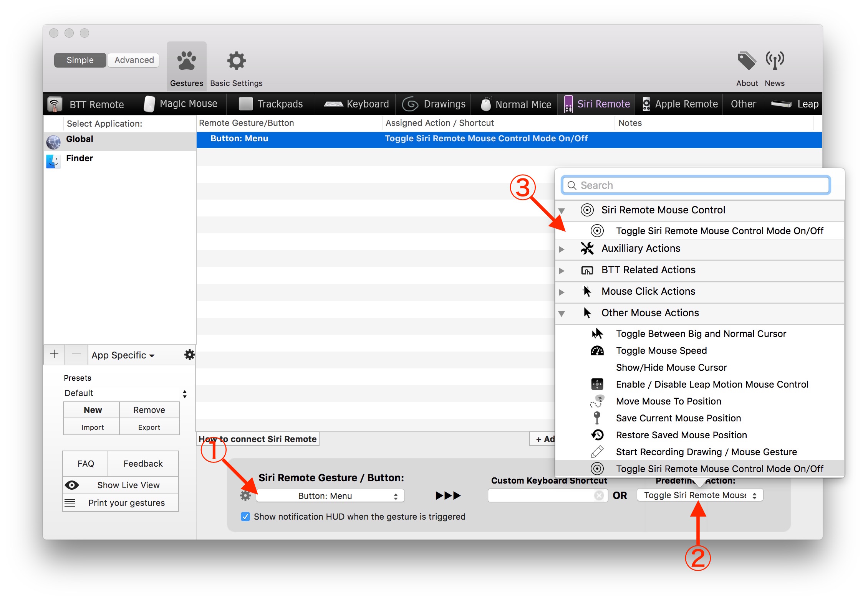
Task: Select Toggle Mouse Speed speedometer icon
Action: tap(597, 351)
